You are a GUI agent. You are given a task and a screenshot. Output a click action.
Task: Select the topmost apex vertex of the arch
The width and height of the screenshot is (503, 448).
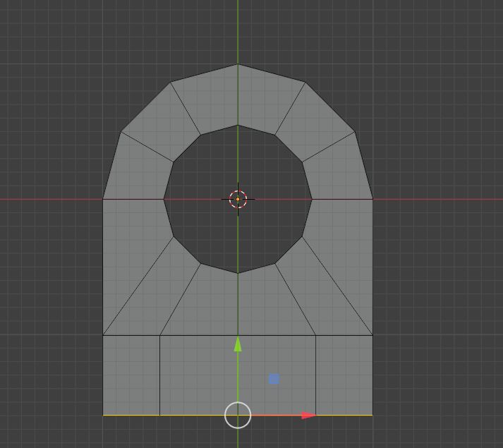tap(238, 64)
